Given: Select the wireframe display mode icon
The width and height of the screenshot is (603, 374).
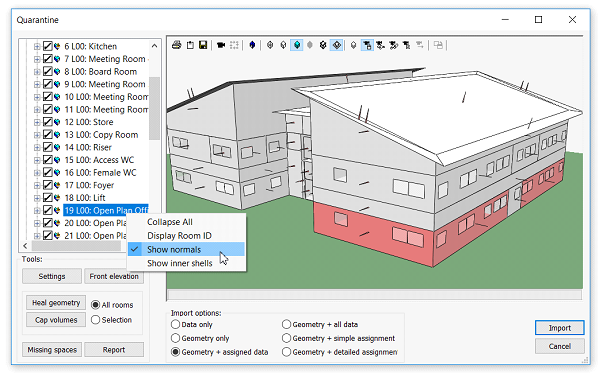Looking at the screenshot, I should click(x=270, y=45).
